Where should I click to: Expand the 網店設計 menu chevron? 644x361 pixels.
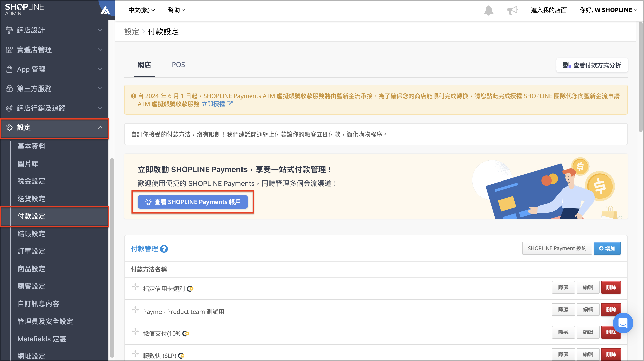coord(100,30)
